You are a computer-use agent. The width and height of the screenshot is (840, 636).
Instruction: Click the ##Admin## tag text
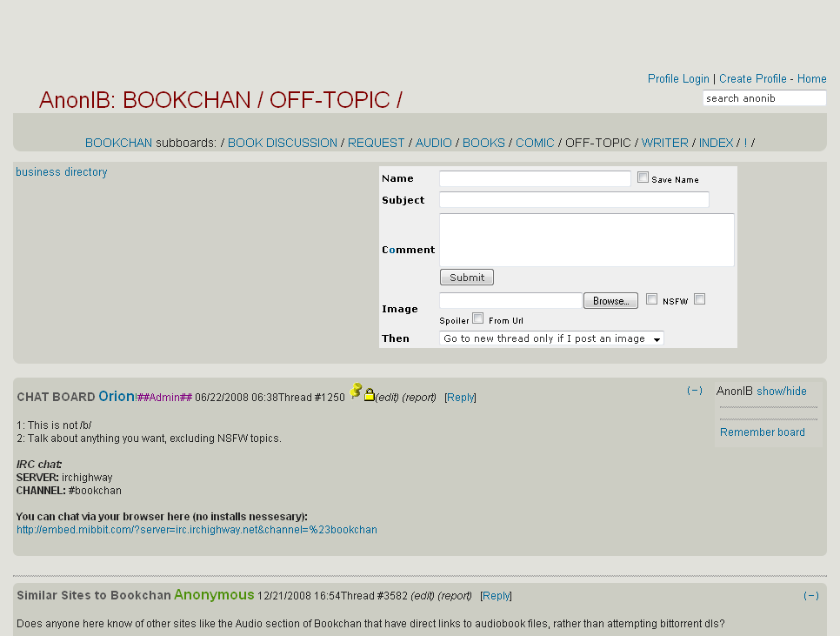tap(164, 398)
